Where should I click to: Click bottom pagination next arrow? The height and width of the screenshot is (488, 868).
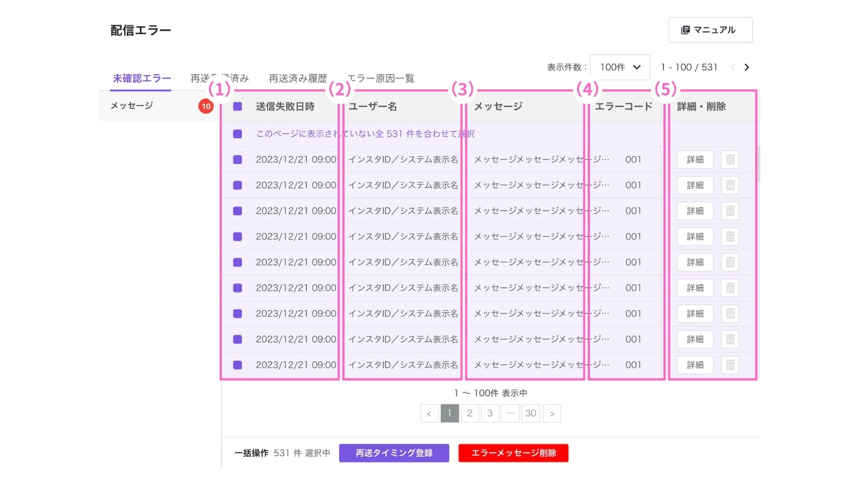(552, 413)
